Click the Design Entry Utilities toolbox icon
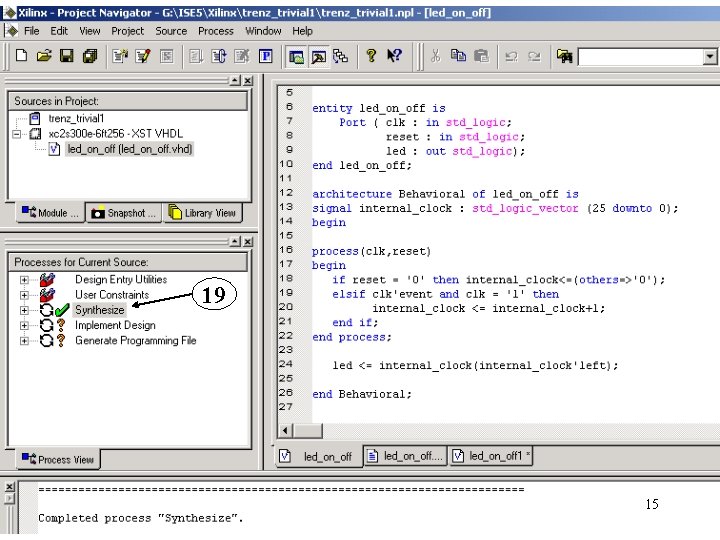 click(47, 279)
